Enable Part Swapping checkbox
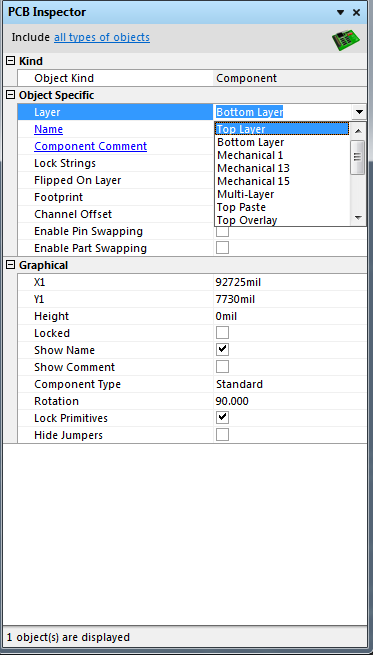This screenshot has width=373, height=655. 222,248
